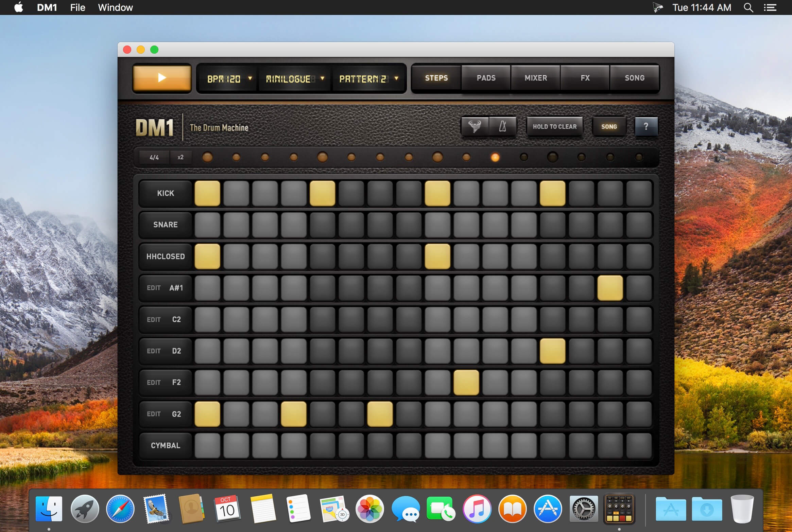792x532 pixels.
Task: Open EDIT for the C2 row
Action: (x=154, y=319)
